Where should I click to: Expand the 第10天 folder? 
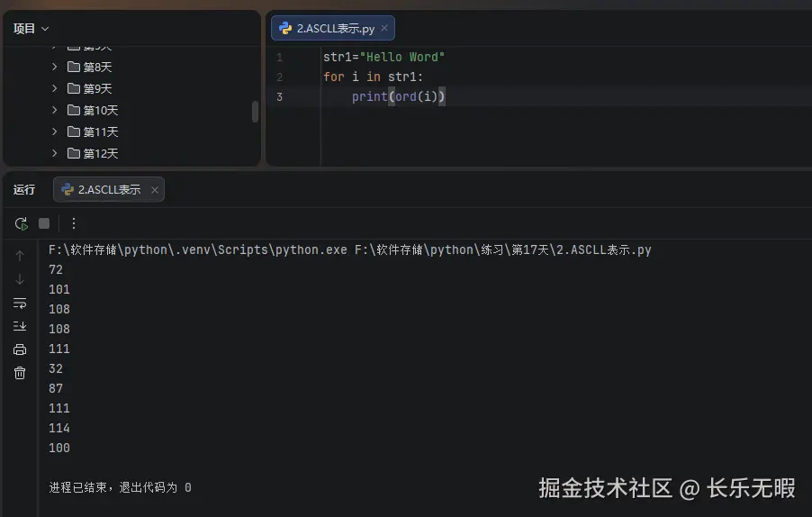(x=54, y=110)
